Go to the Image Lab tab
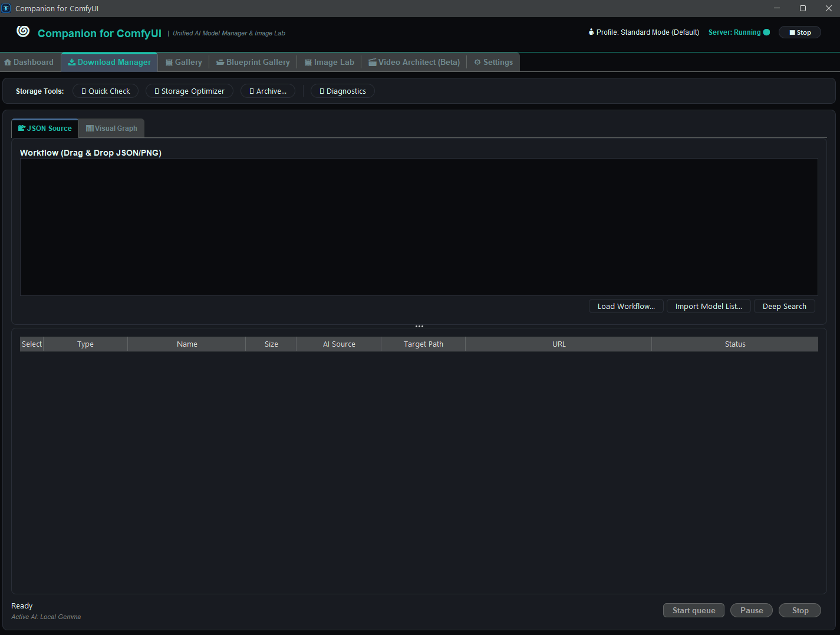 coord(330,62)
